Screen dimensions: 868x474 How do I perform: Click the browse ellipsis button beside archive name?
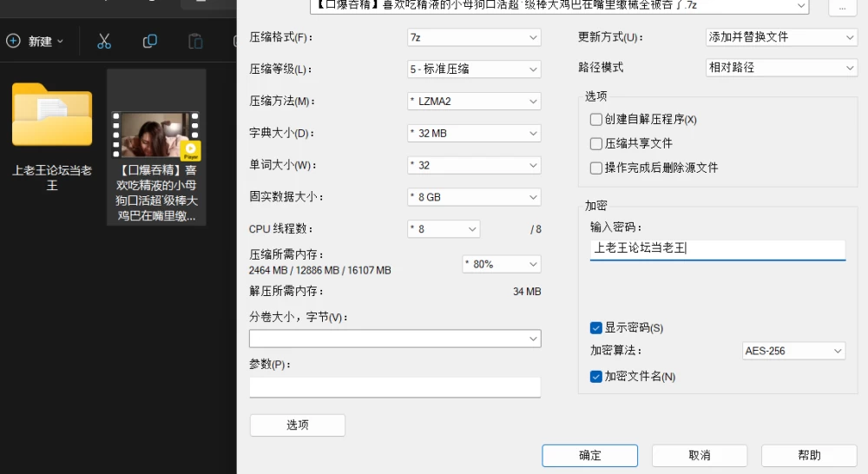pos(843,7)
